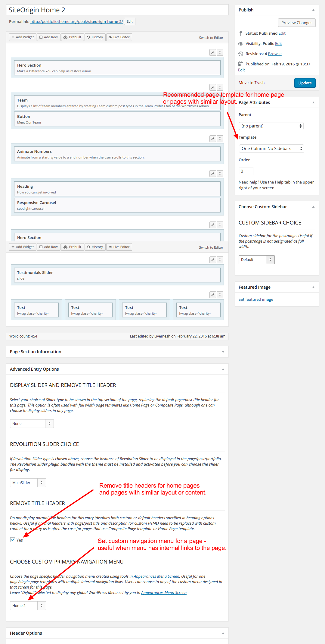Image resolution: width=325 pixels, height=644 pixels.
Task: Click Move to Trash link
Action: pyautogui.click(x=252, y=83)
